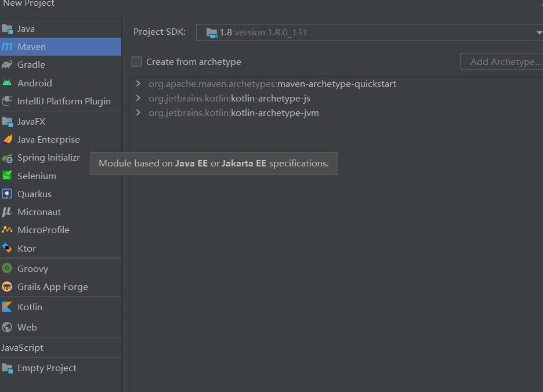Select Kotlin project type label

[30, 307]
